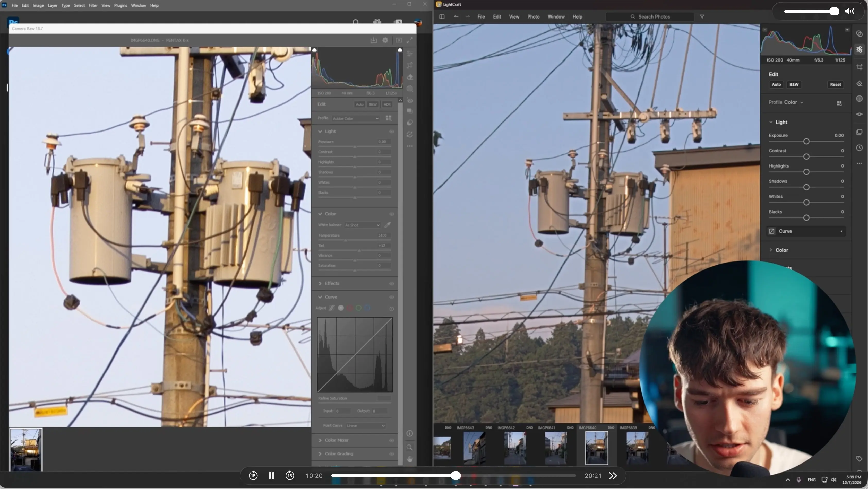This screenshot has width=868, height=489.
Task: Open the healing eraser tool in LightCraft
Action: pyautogui.click(x=859, y=84)
